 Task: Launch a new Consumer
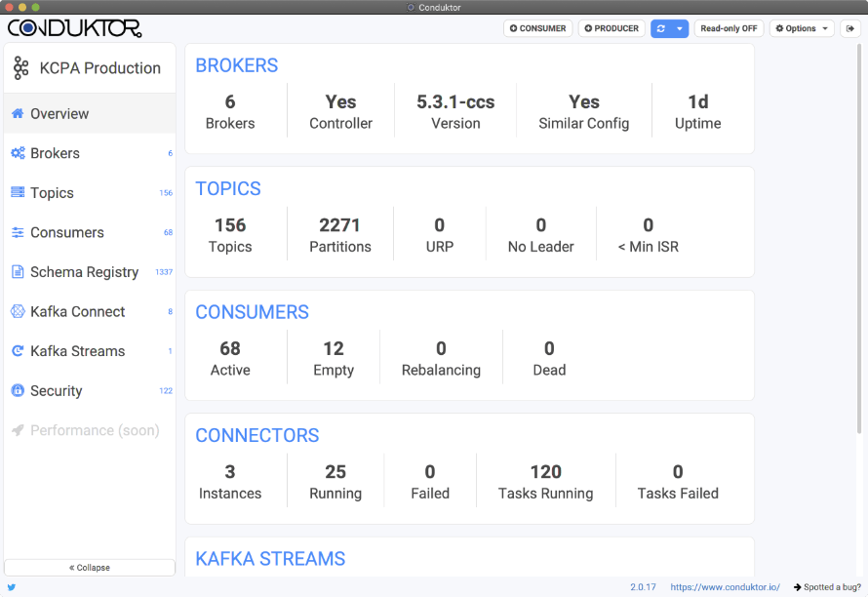coord(537,28)
